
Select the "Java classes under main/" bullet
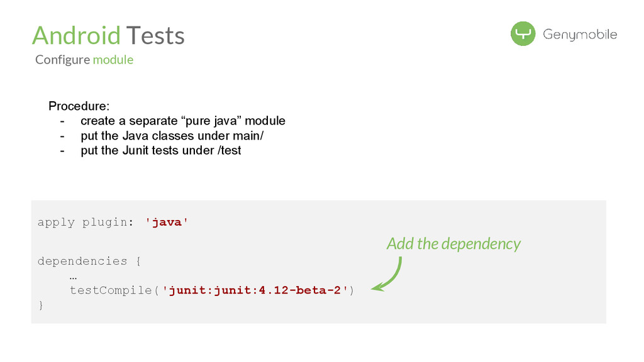click(x=172, y=135)
